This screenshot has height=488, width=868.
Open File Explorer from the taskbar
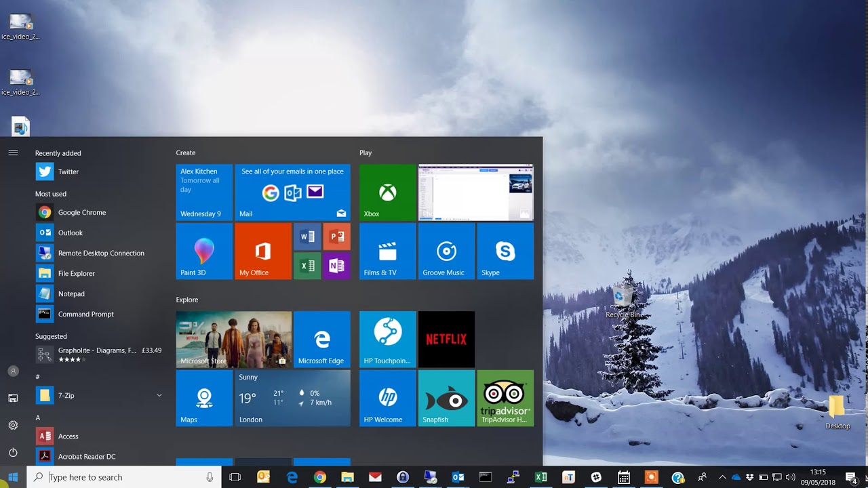coord(348,477)
